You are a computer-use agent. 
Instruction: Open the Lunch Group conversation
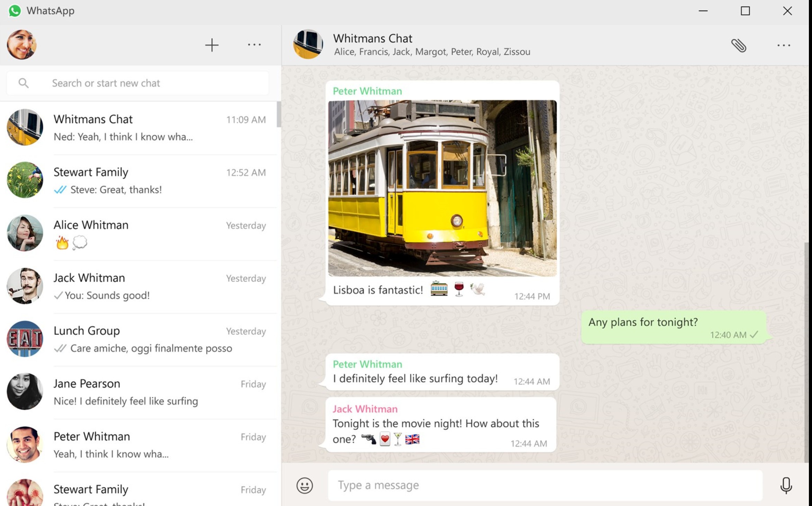[x=138, y=339]
